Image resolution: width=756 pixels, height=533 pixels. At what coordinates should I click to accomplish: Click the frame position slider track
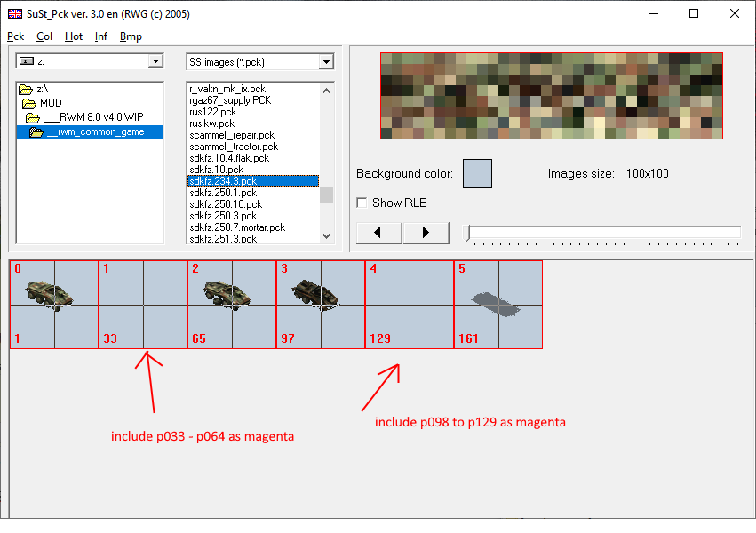click(604, 234)
